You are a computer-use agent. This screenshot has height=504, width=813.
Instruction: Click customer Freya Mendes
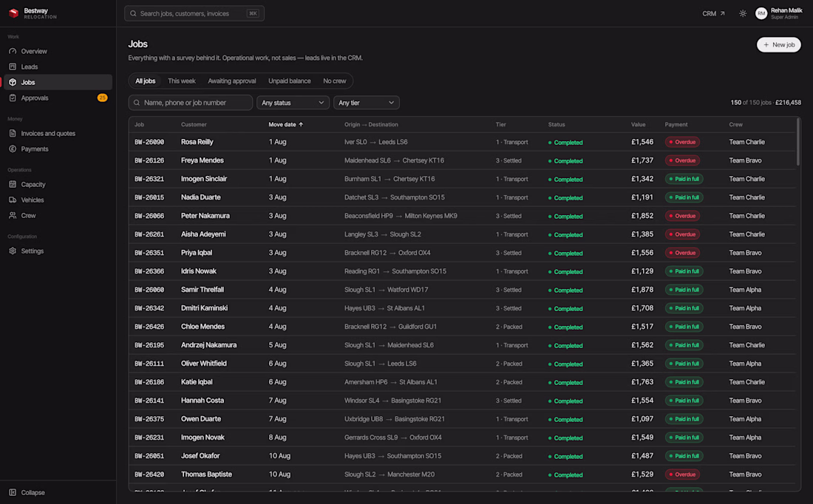click(x=203, y=160)
